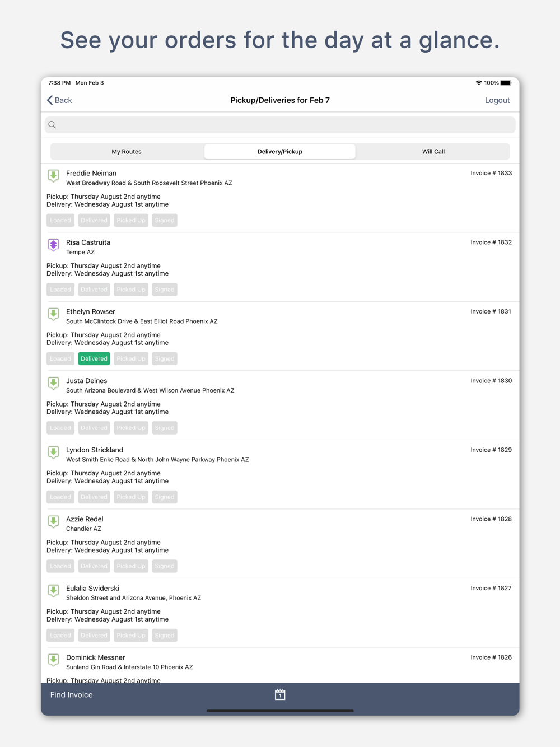Click Invoice # 1826 label

click(491, 657)
